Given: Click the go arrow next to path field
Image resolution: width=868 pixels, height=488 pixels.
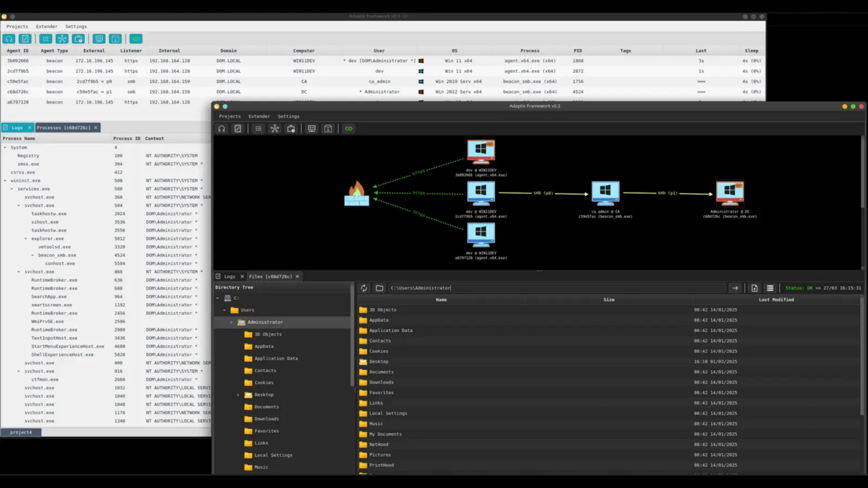Looking at the screenshot, I should (735, 288).
